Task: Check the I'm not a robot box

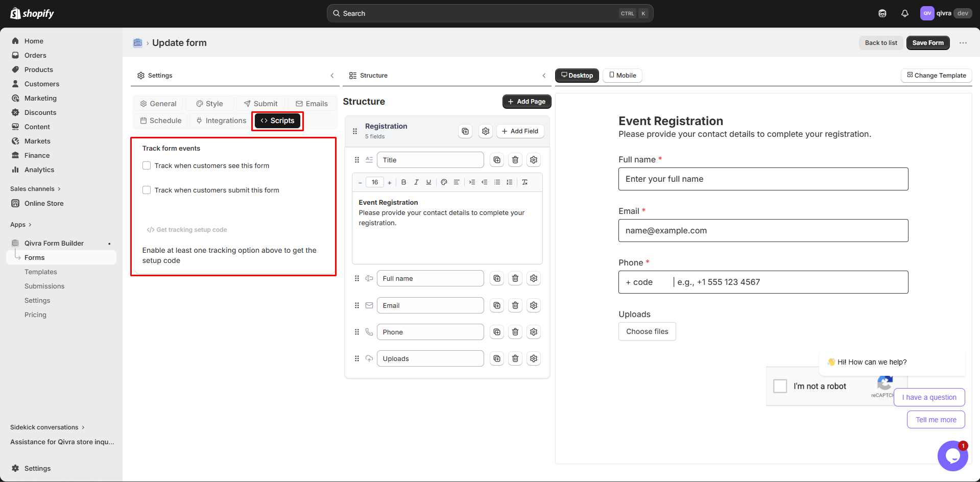Action: coord(780,386)
